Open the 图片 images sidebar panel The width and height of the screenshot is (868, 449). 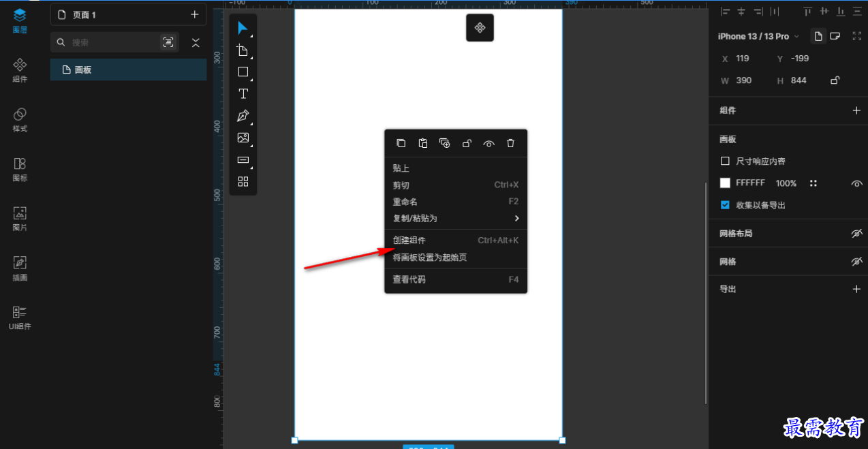coord(20,219)
